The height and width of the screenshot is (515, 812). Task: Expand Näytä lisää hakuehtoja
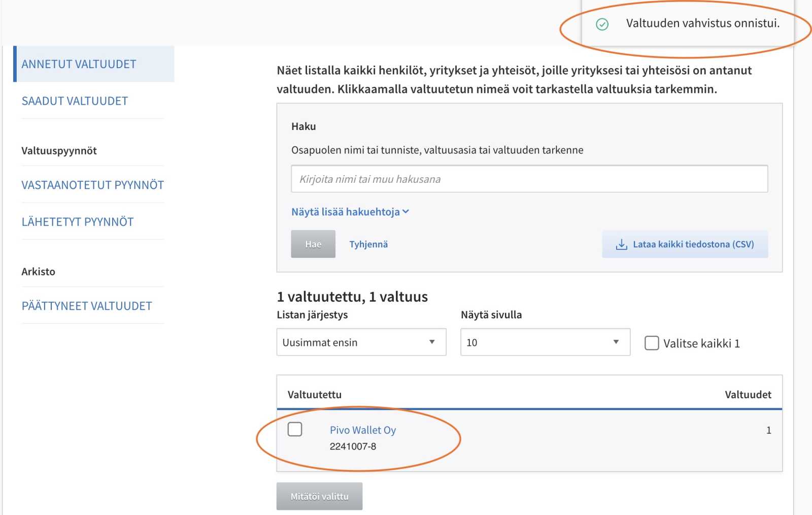click(x=350, y=212)
